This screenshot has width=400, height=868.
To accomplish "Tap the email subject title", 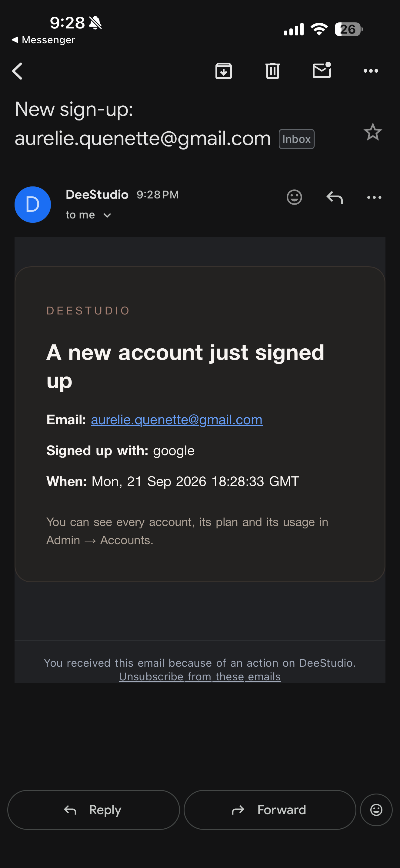I will coord(143,124).
